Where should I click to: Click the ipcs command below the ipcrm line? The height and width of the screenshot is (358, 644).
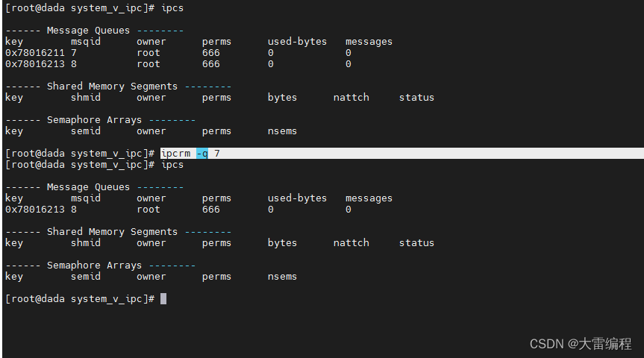(x=172, y=164)
